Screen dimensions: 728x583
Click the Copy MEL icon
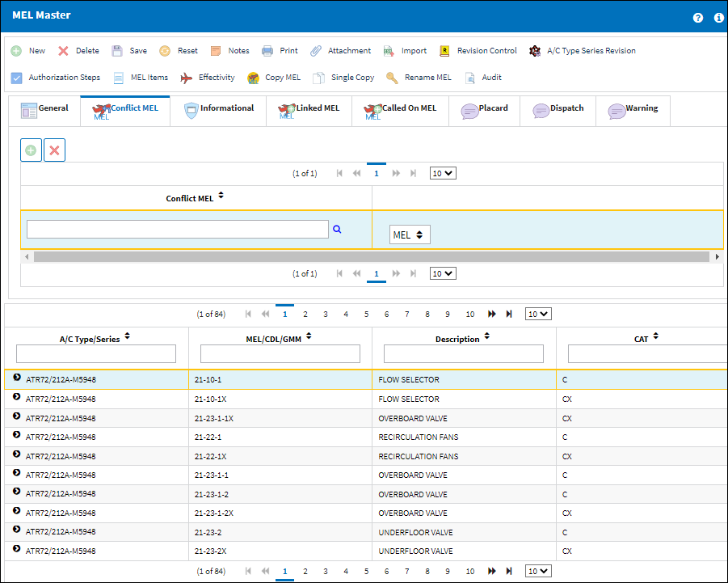pos(253,78)
